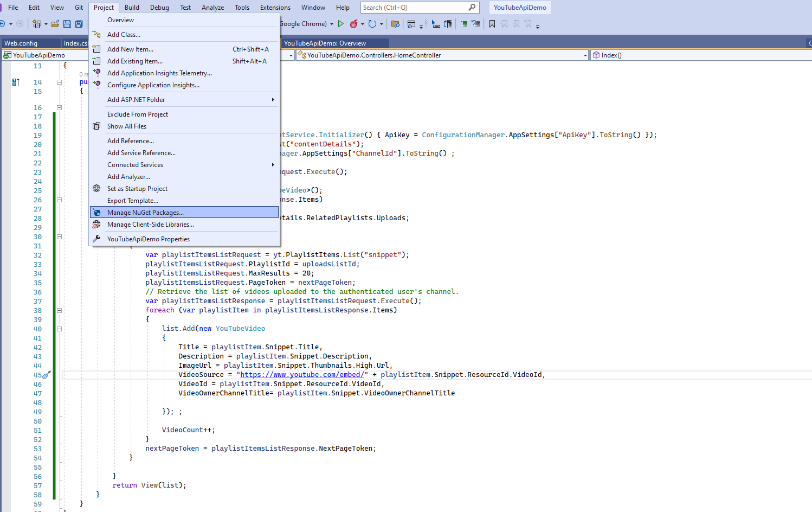
Task: Click the YouTubeApiDemo solution name button
Action: (520, 8)
